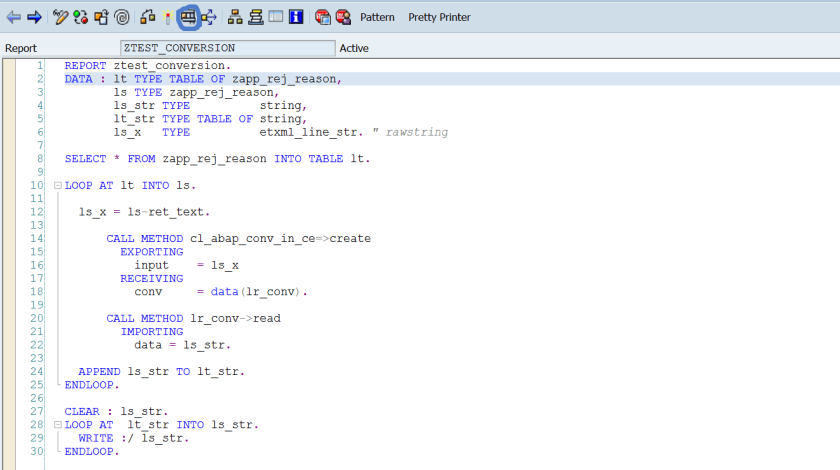Click the spiral Enhance icon
Viewport: 840px width, 470px height.
point(121,17)
